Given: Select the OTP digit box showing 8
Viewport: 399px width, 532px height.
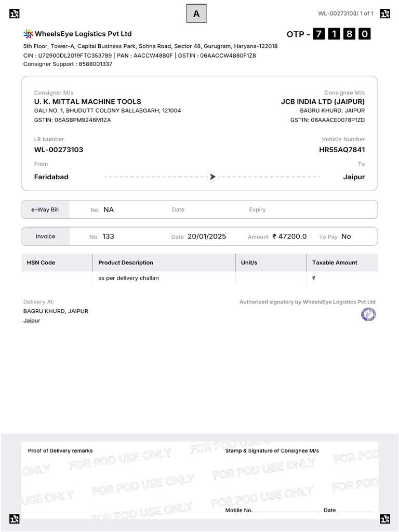Looking at the screenshot, I should [350, 34].
